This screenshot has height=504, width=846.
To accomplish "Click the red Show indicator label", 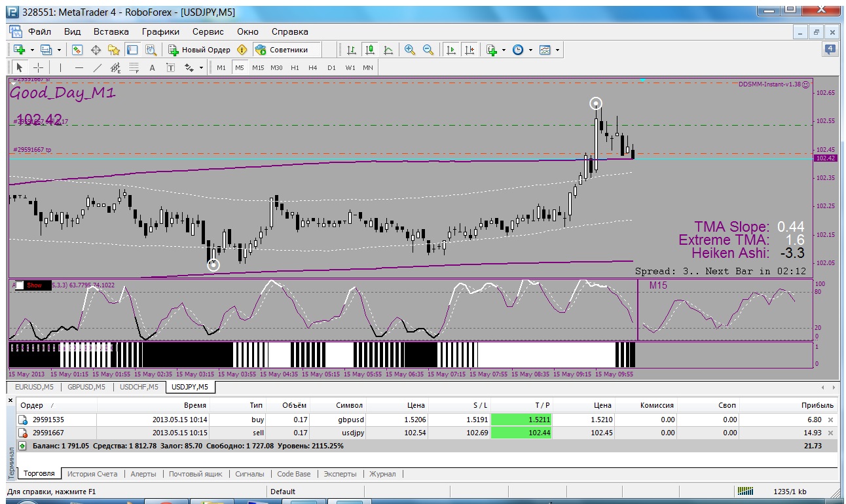I will [x=35, y=285].
